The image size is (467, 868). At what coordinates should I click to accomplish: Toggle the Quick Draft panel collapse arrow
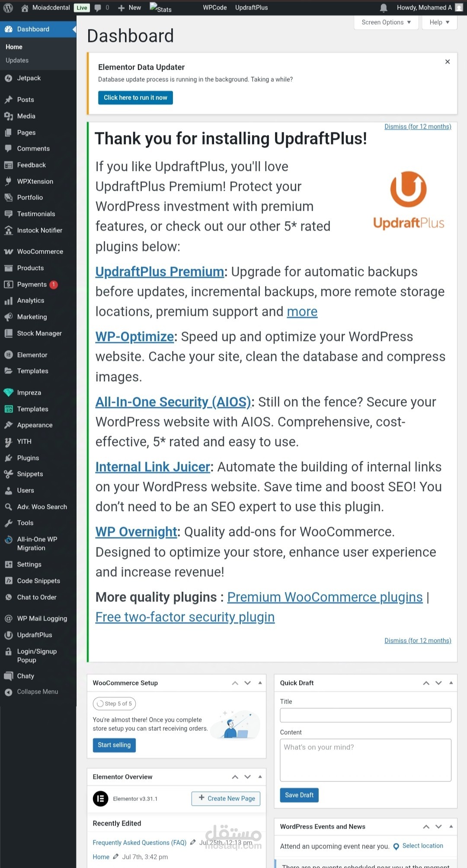[451, 683]
